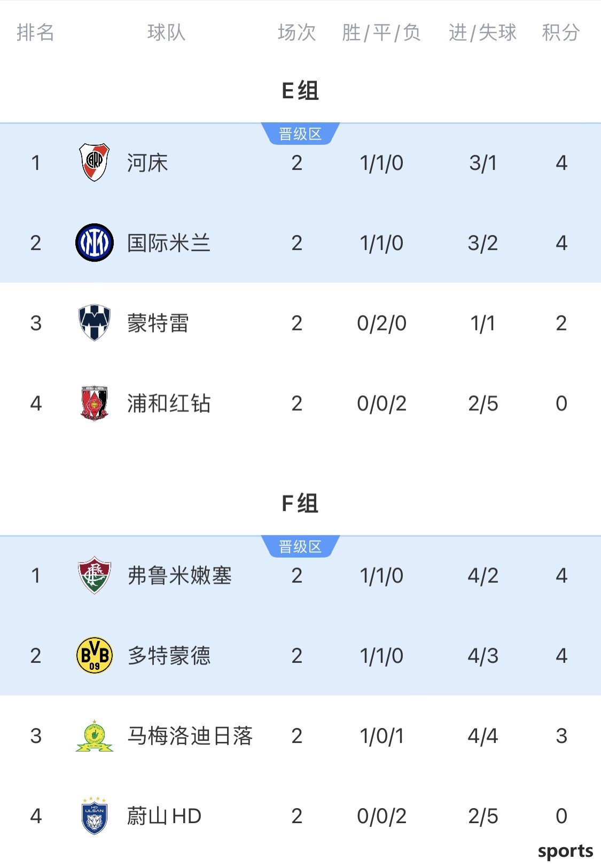601x868 pixels.
Task: Open the 多特蒙德 team name link
Action: 169,656
